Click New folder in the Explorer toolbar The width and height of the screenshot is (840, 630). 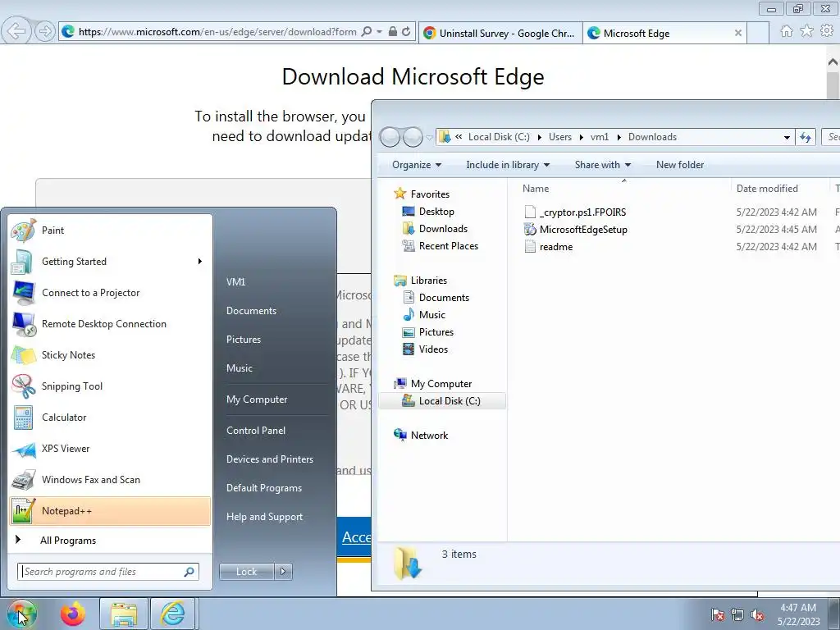[680, 165]
